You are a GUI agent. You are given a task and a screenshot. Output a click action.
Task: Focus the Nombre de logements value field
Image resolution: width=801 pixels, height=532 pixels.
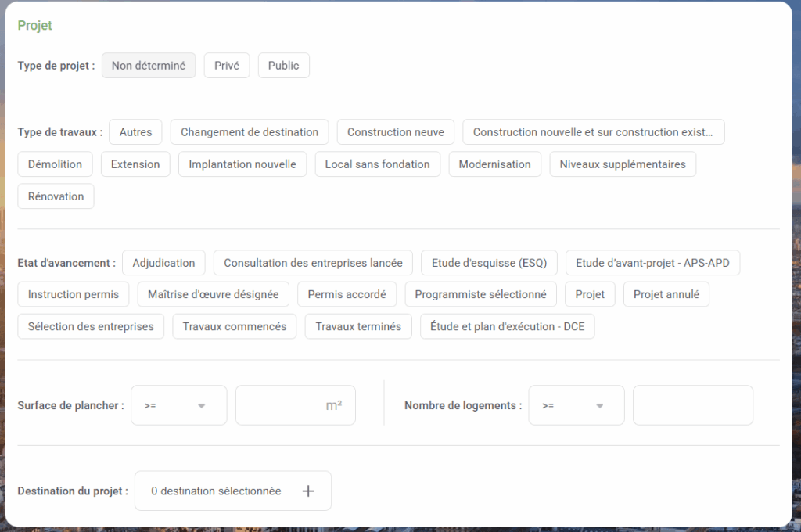(692, 405)
